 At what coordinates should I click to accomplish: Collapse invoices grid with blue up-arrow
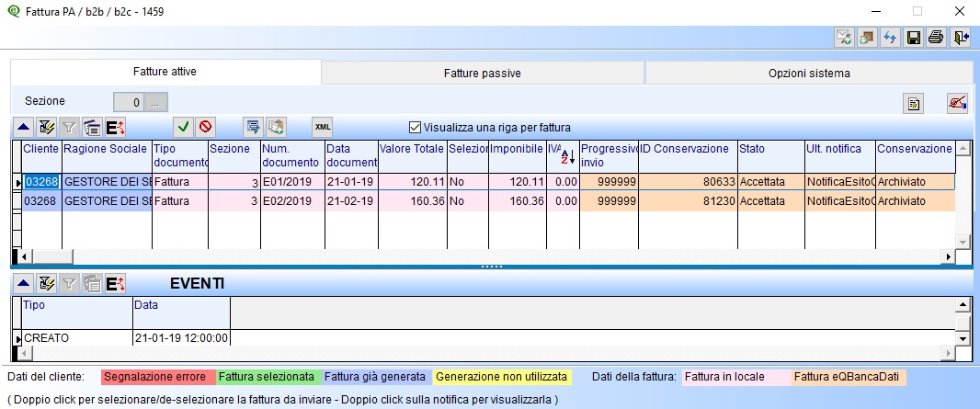coord(24,127)
